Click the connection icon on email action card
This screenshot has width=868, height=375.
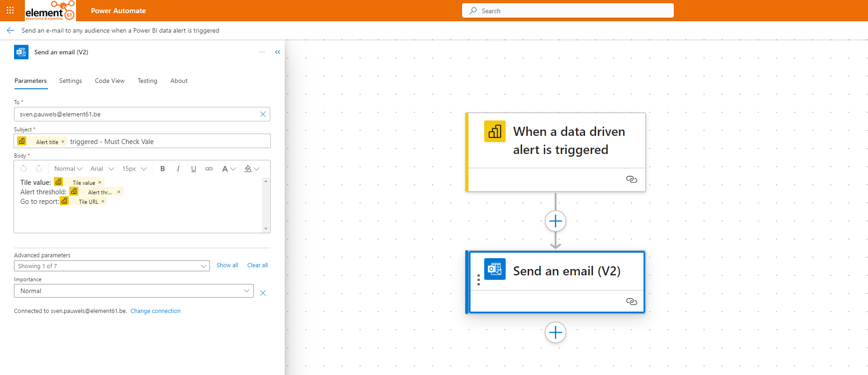[631, 302]
